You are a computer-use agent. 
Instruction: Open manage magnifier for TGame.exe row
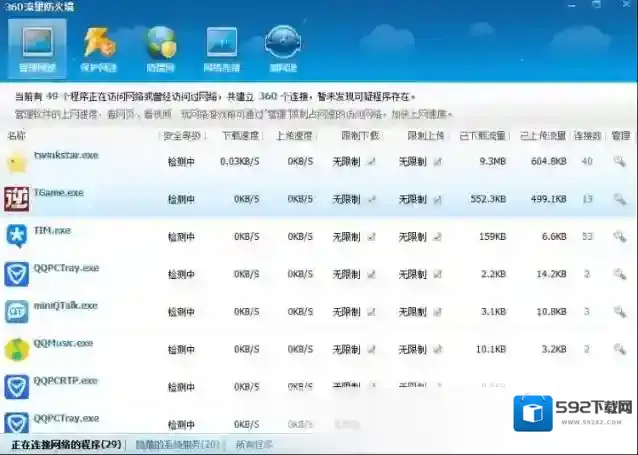point(619,199)
